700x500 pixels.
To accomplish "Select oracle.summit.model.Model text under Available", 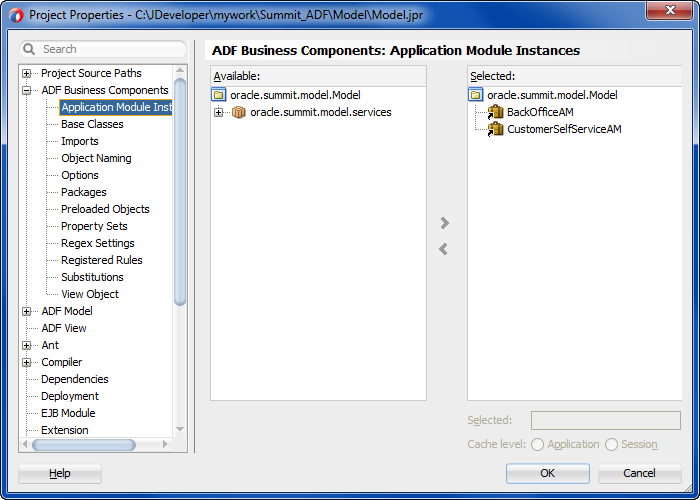I will 295,95.
